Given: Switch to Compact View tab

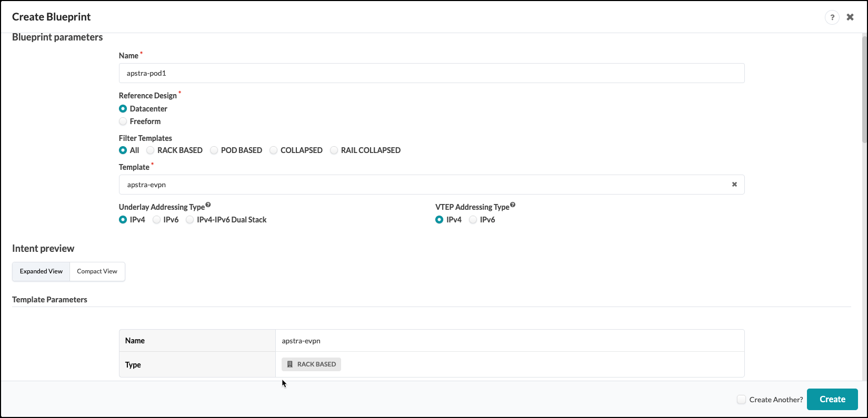Looking at the screenshot, I should pyautogui.click(x=97, y=271).
